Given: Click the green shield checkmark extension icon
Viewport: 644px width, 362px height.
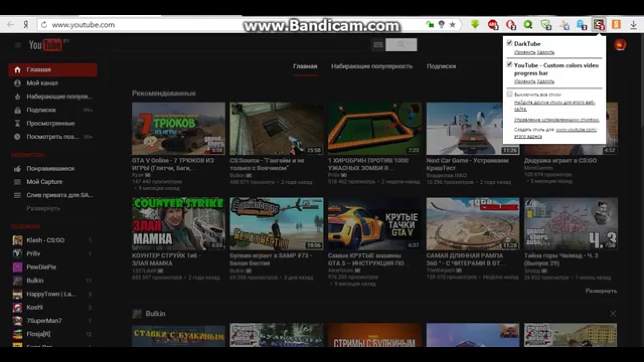Looking at the screenshot, I should 546,25.
